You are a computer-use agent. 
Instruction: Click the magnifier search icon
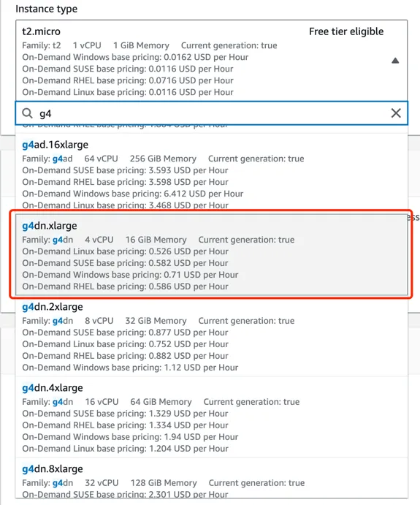click(27, 113)
